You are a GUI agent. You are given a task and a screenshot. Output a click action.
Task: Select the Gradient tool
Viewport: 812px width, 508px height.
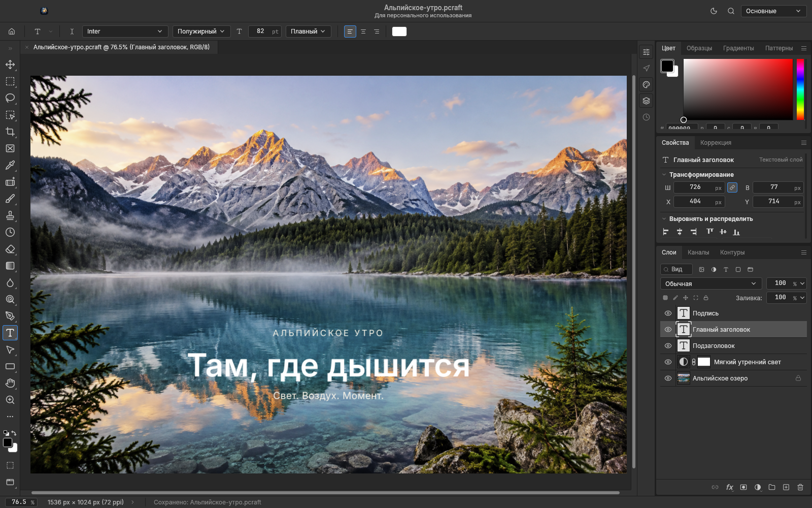(x=10, y=266)
